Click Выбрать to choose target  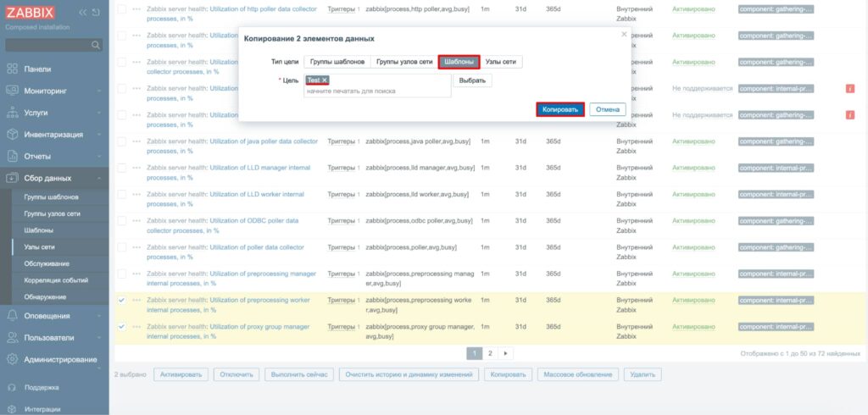472,80
